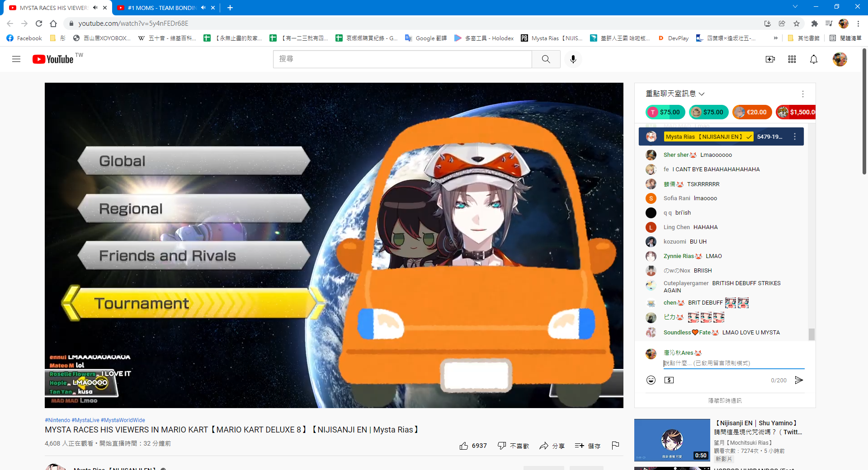Bookmark this page with star icon
868x470 pixels.
click(797, 23)
